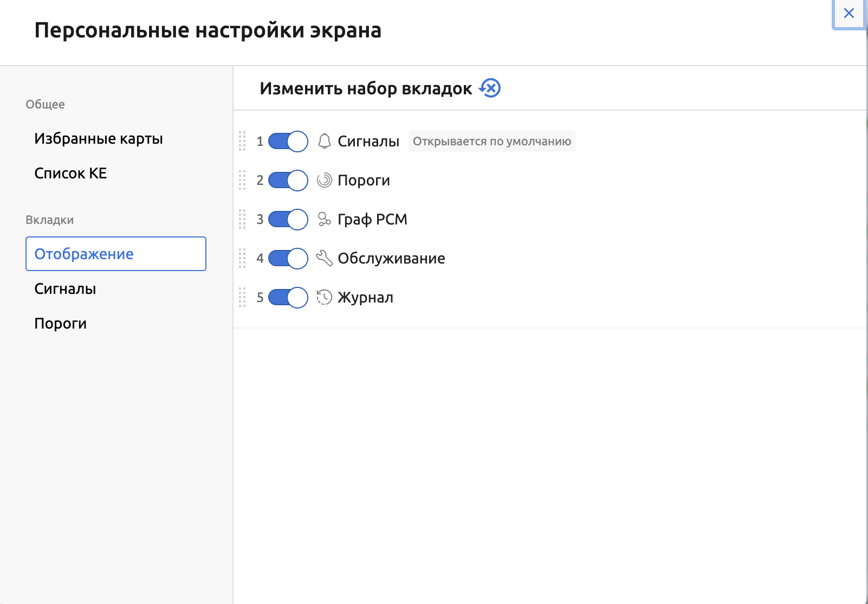The width and height of the screenshot is (868, 604).
Task: Disable the Обслуживание toggle
Action: coord(288,259)
